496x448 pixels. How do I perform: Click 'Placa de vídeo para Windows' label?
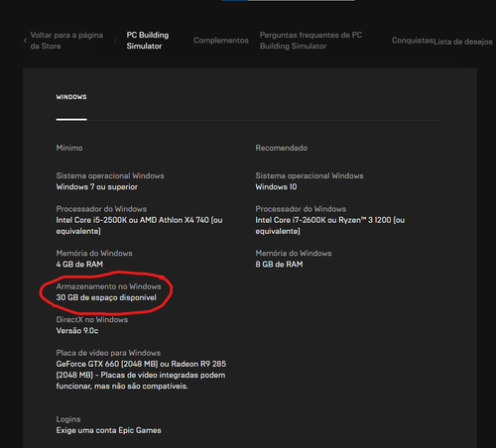[108, 353]
